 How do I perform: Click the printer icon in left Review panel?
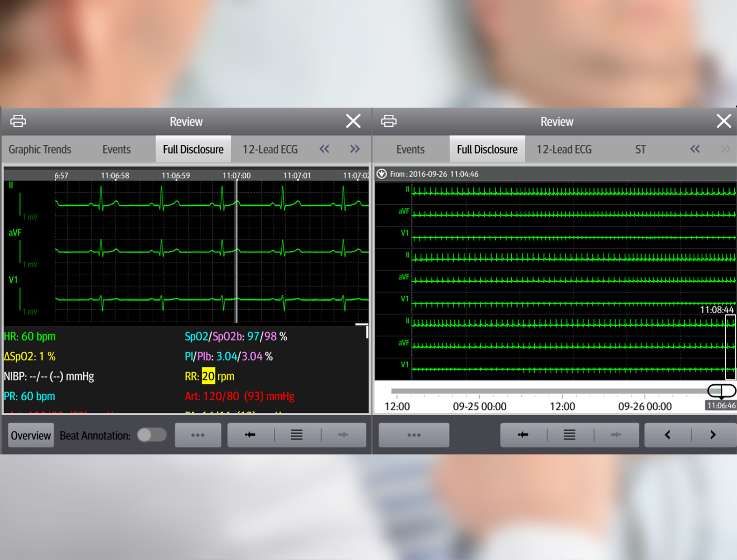[18, 121]
